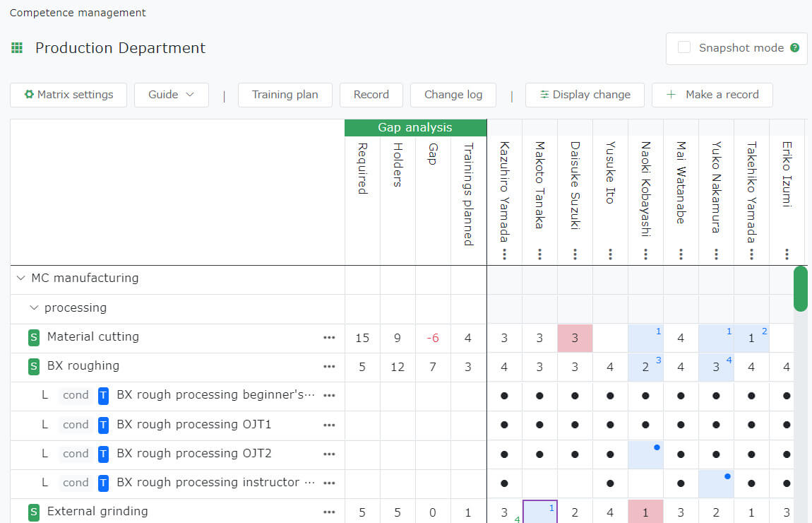Click BX rough processing OJT2 label

click(x=194, y=454)
